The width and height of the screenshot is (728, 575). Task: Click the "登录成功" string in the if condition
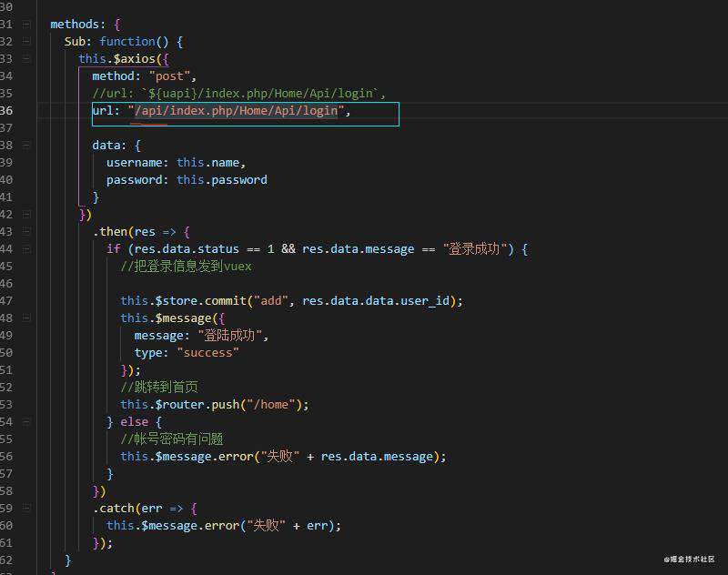pyautogui.click(x=474, y=249)
